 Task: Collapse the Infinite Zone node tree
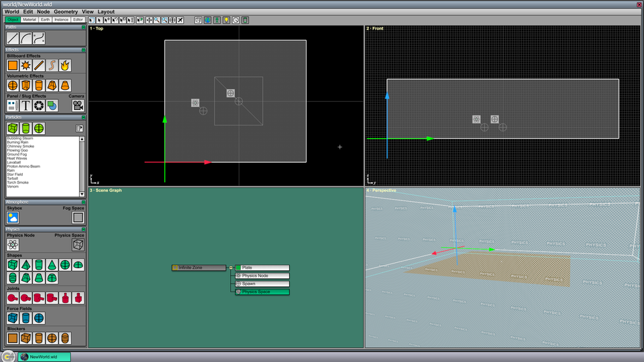[231, 267]
